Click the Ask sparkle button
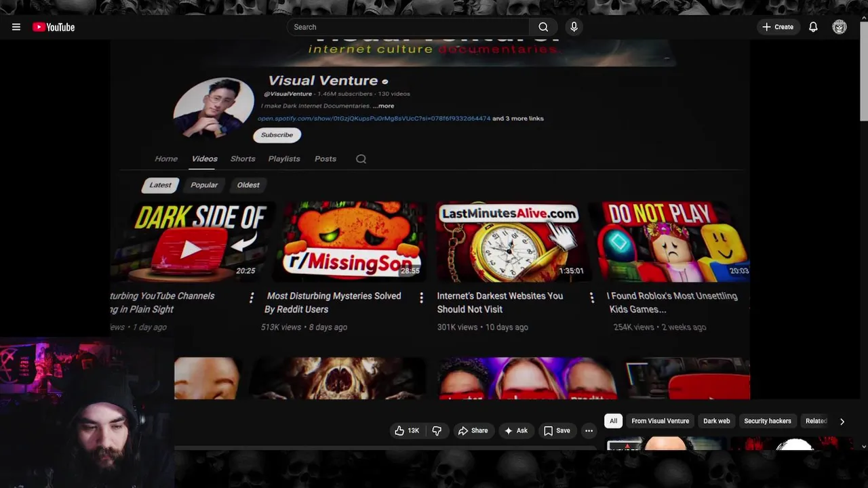Viewport: 868px width, 488px height. point(515,430)
